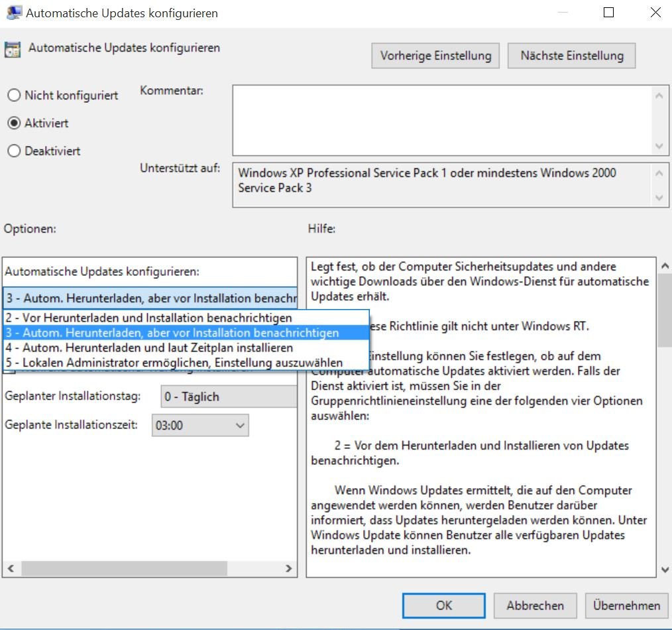This screenshot has width=672, height=630.
Task: Click the Optionen panel horizontal scrollbar thumb
Action: pos(125,569)
